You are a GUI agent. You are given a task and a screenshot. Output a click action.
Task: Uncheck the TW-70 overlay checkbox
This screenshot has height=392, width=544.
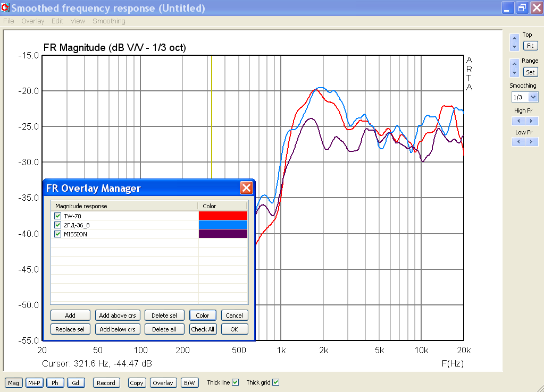click(x=57, y=216)
